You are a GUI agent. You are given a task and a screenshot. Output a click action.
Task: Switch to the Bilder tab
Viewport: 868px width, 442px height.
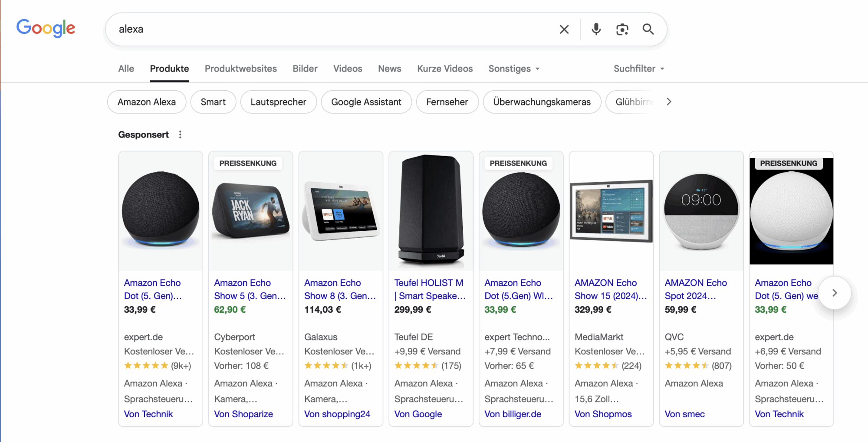coord(305,69)
